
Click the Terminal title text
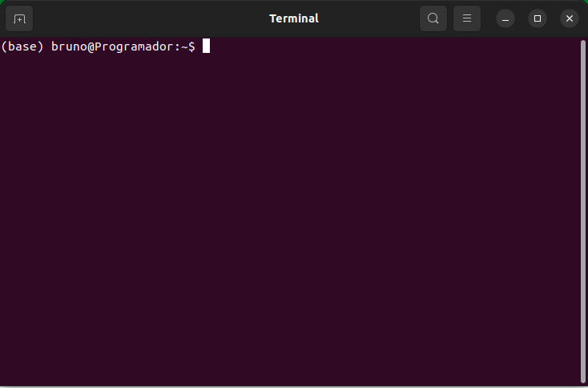click(x=294, y=18)
